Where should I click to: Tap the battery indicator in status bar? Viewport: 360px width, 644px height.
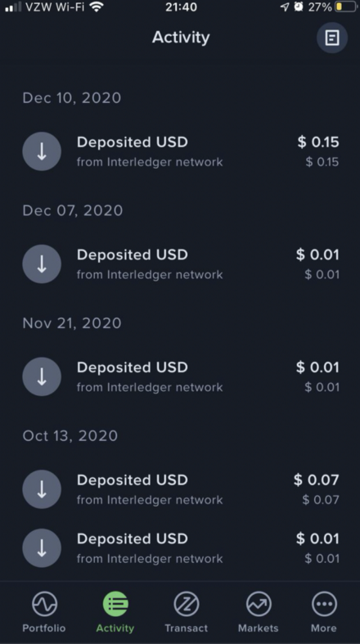345,7
